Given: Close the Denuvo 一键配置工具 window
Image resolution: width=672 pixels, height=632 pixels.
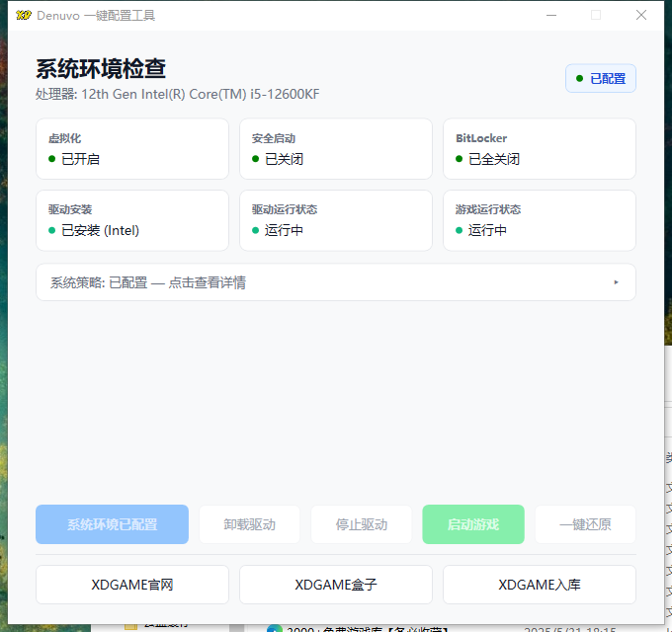Looking at the screenshot, I should [641, 15].
